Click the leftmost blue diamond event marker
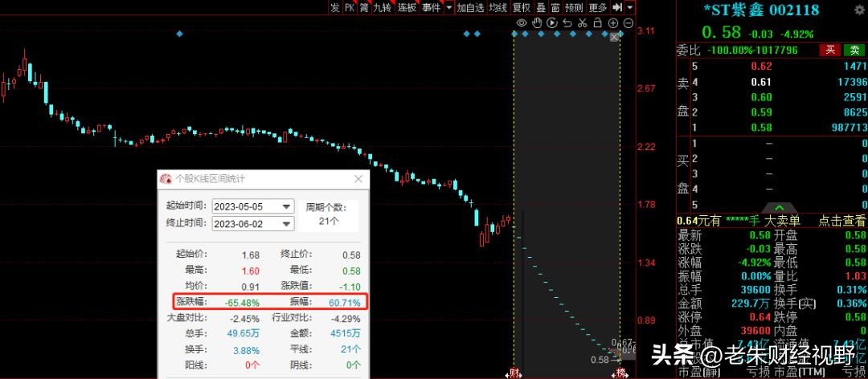 pyautogui.click(x=178, y=34)
